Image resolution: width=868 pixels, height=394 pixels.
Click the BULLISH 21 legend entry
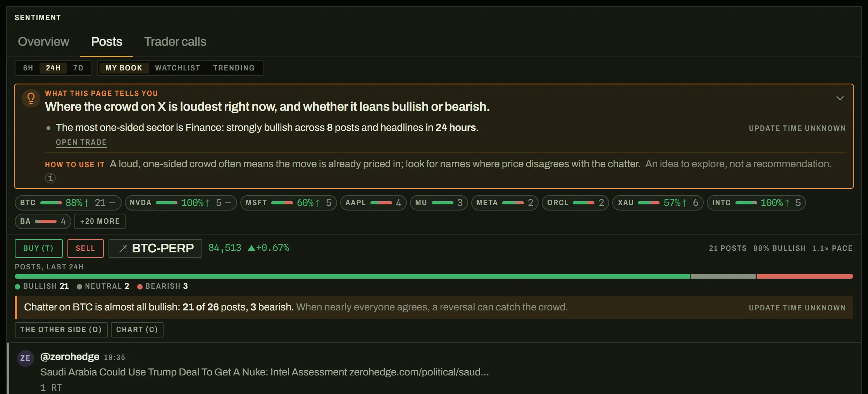(42, 286)
